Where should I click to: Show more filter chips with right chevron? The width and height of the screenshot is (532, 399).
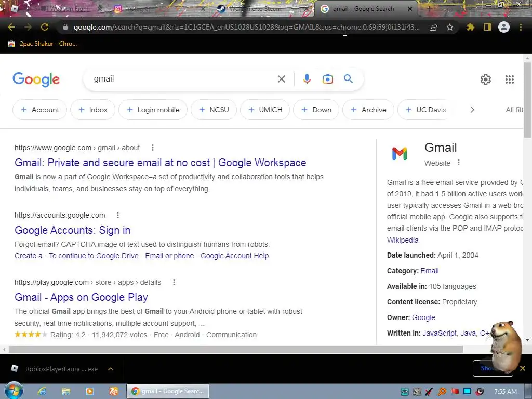[x=472, y=110]
